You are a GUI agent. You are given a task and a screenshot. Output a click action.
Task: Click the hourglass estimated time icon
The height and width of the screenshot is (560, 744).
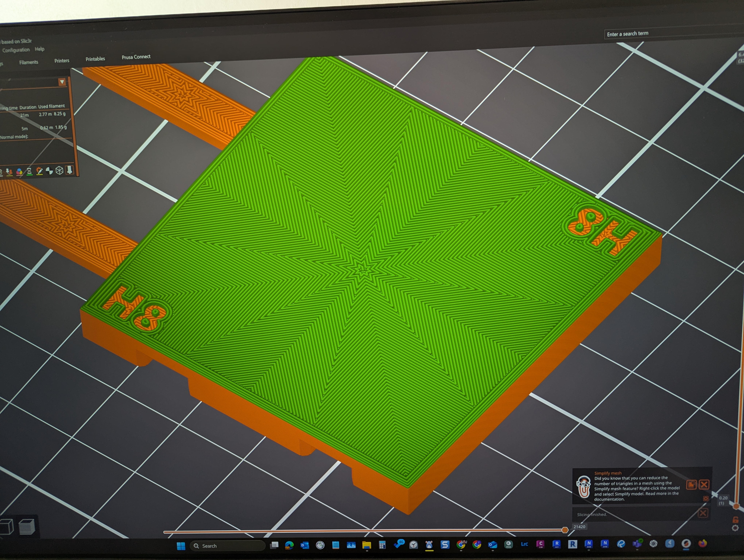29,172
